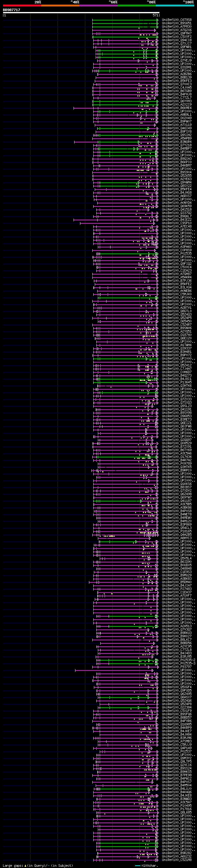The image size is (197, 868).
Task: Click hit label UniRef100_A8HYC3
Action: coord(177,538)
